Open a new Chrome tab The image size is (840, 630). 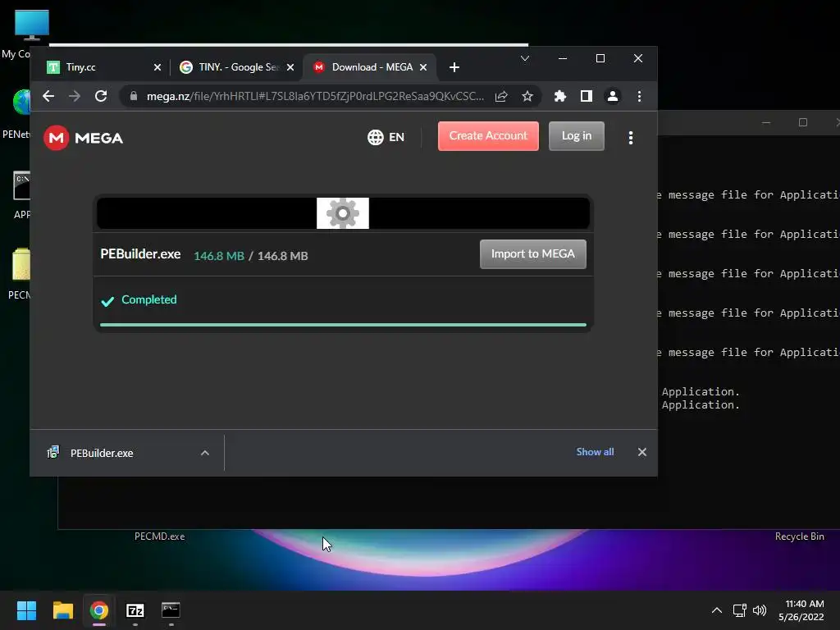click(454, 67)
